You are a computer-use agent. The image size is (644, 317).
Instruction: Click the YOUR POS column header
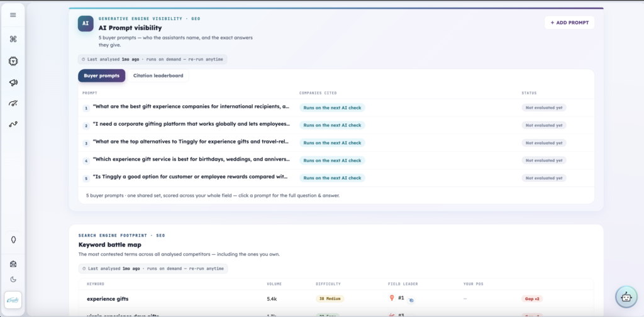click(474, 284)
